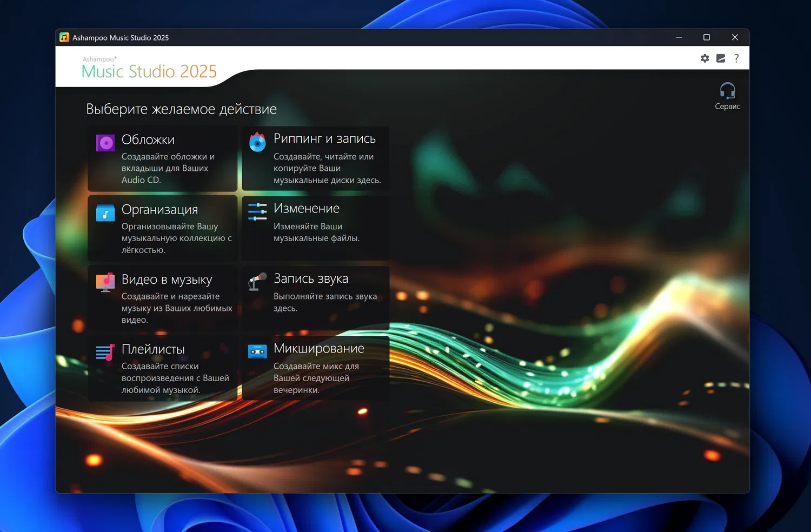Click the Изменение sliders icon
811x532 pixels.
[257, 211]
